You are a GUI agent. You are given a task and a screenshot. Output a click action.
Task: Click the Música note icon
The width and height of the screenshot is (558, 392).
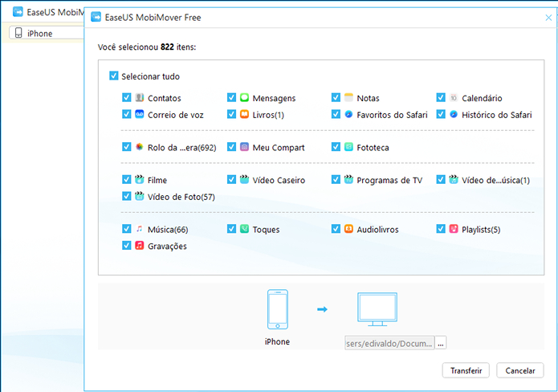(140, 229)
